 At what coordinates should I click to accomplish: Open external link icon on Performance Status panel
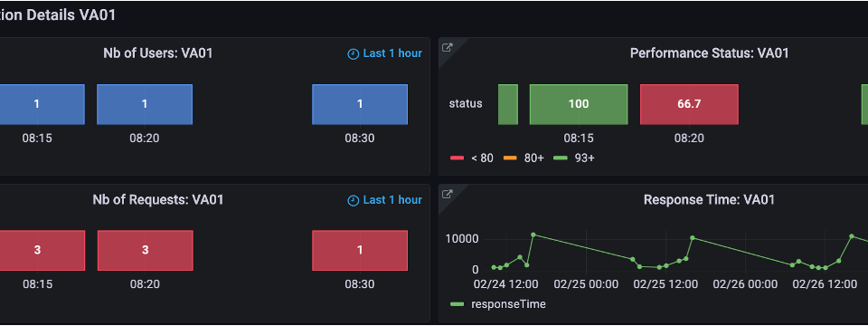(x=447, y=48)
